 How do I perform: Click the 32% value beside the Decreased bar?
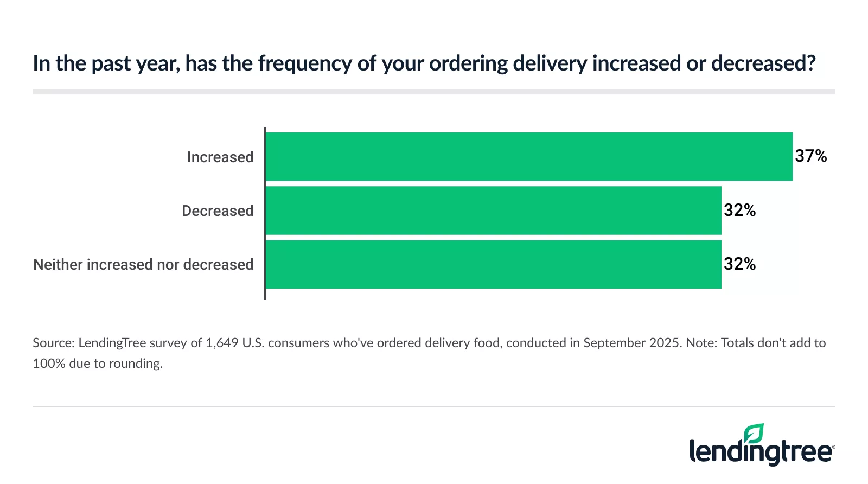739,210
